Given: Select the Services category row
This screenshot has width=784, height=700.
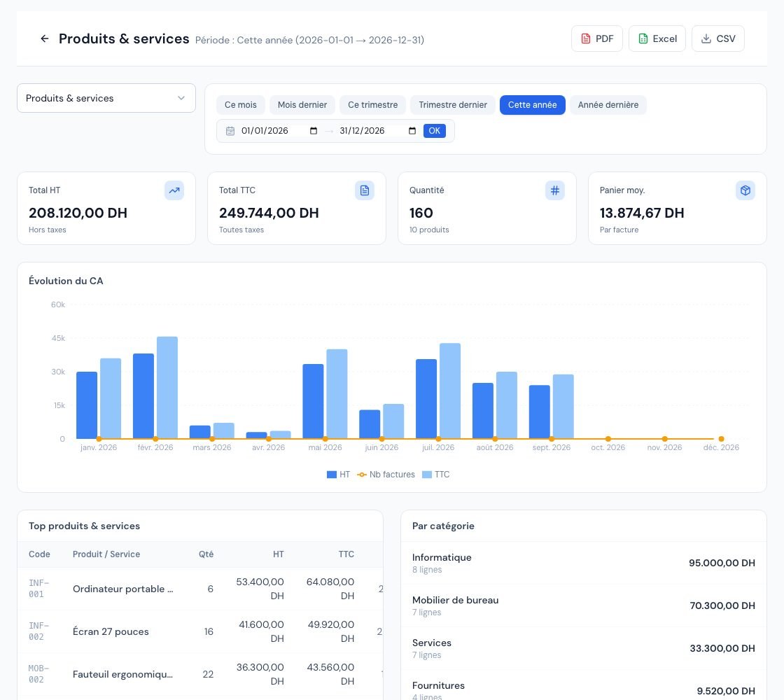Looking at the screenshot, I should click(x=584, y=648).
